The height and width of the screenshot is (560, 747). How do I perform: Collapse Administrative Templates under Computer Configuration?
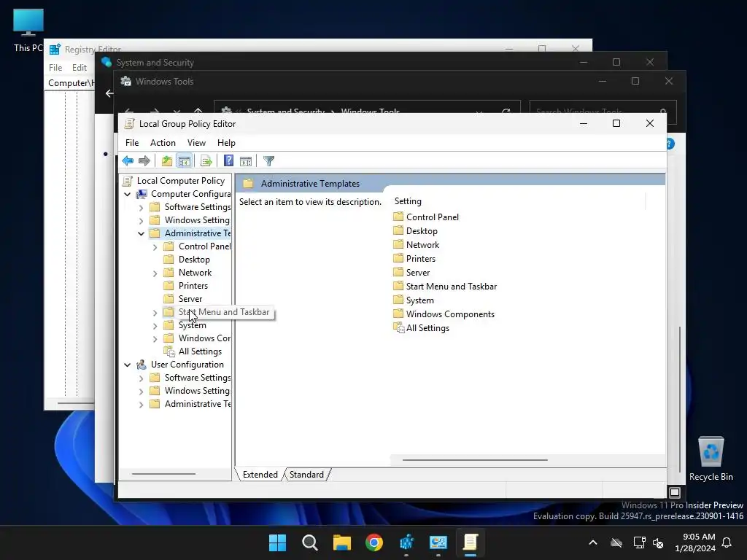click(141, 234)
